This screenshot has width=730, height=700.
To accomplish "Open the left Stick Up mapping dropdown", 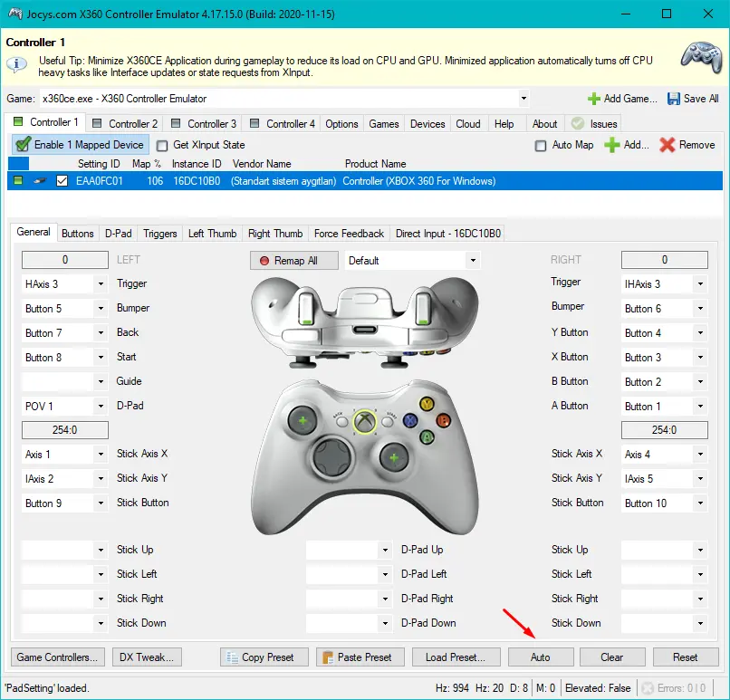I will 101,550.
